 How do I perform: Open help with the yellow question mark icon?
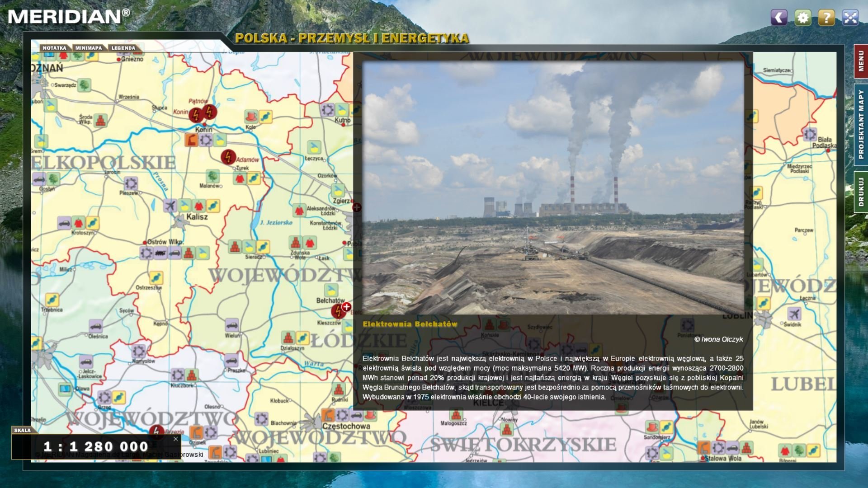pos(826,18)
